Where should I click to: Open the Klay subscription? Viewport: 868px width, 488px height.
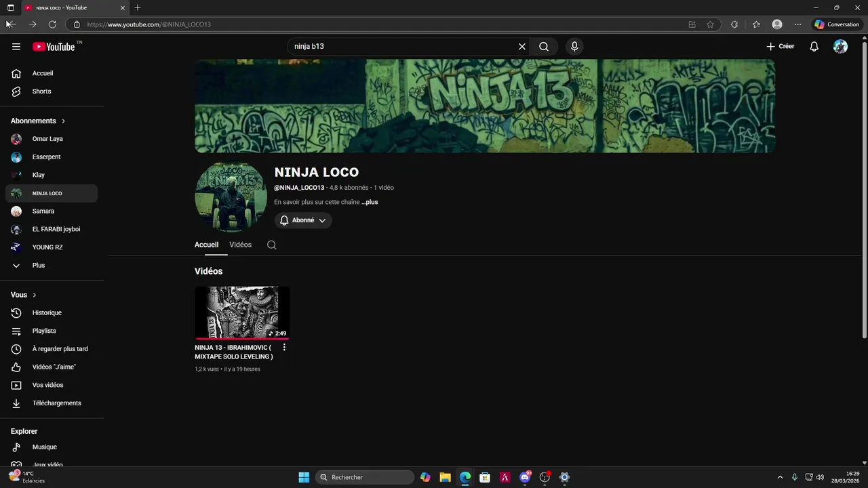point(52,175)
